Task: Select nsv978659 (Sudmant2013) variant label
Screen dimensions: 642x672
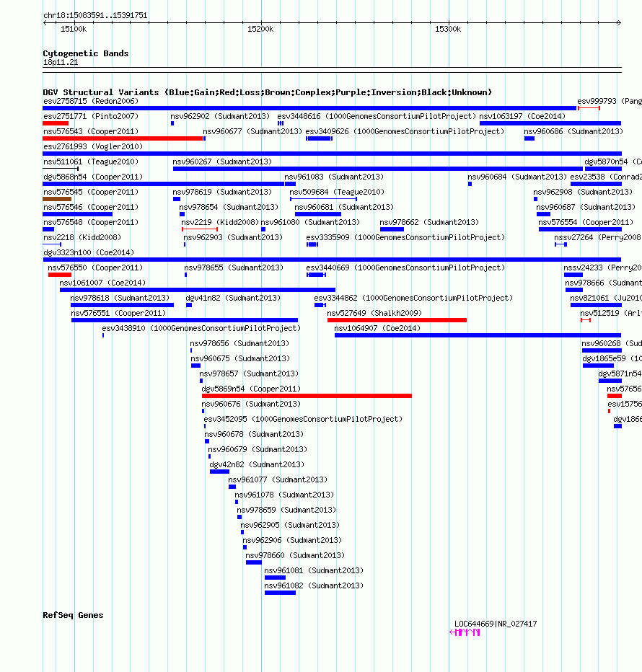Action: pyautogui.click(x=286, y=510)
